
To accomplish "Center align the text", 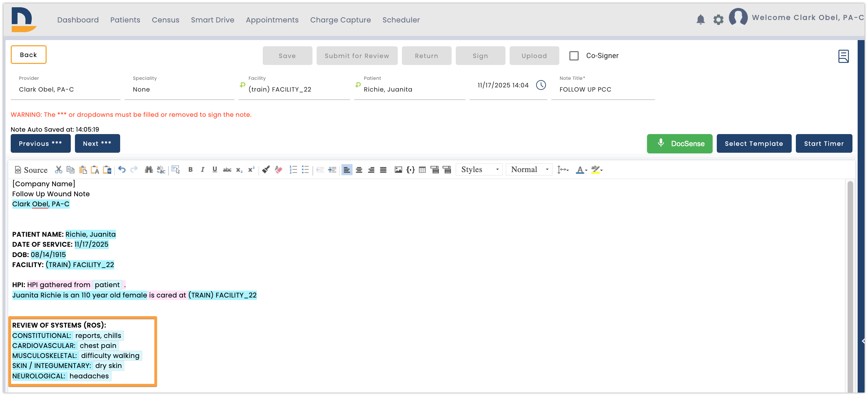I will [x=359, y=170].
